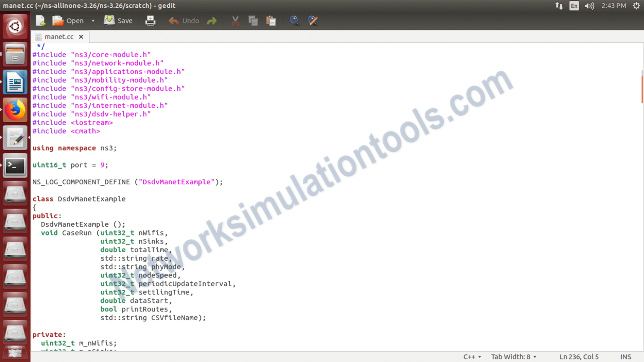Open search with the magnifier icon

[294, 20]
